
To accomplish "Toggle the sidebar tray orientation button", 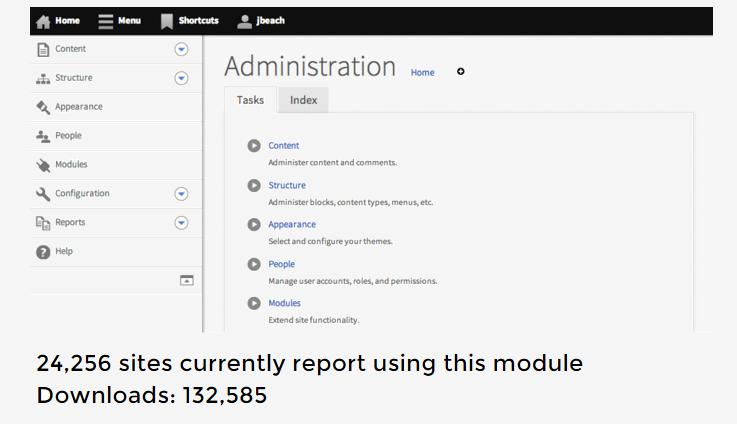I will pos(186,281).
